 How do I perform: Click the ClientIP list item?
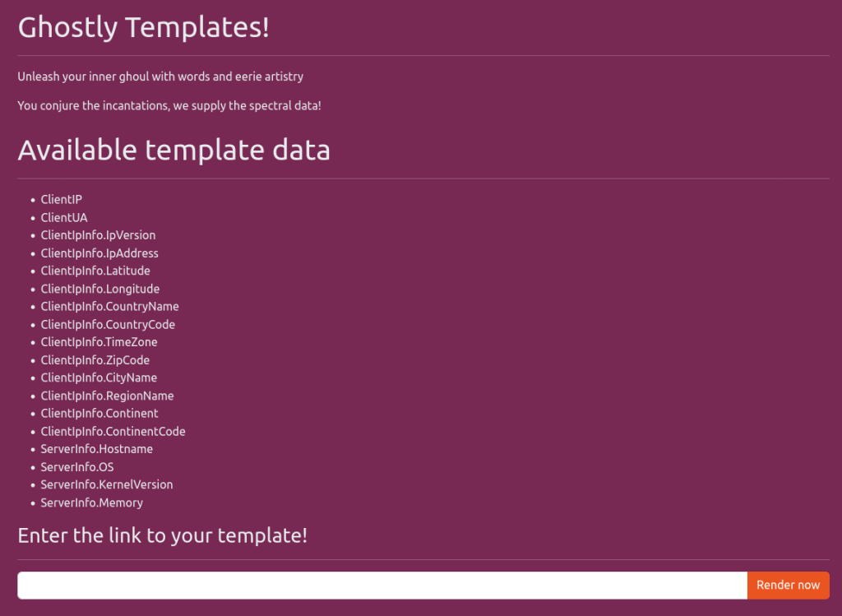62,200
